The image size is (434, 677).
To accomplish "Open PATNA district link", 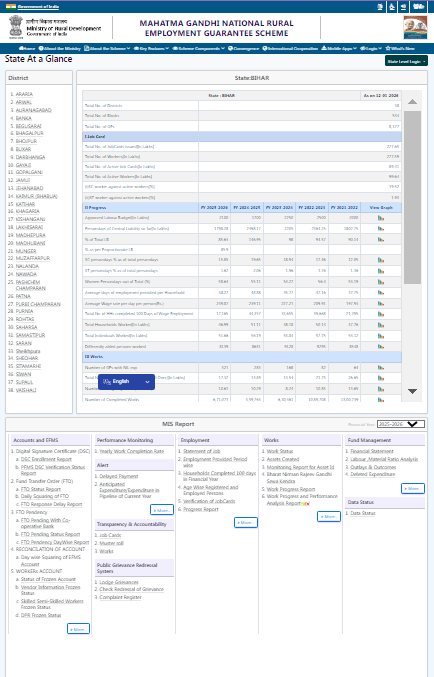I will coord(23,296).
